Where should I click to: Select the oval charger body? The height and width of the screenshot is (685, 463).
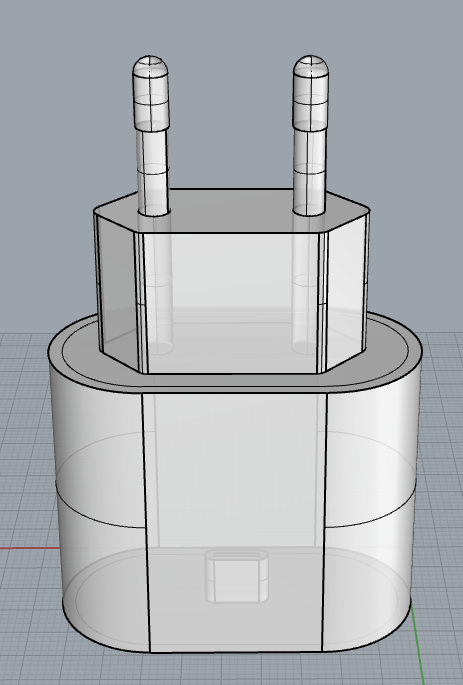pyautogui.click(x=235, y=483)
